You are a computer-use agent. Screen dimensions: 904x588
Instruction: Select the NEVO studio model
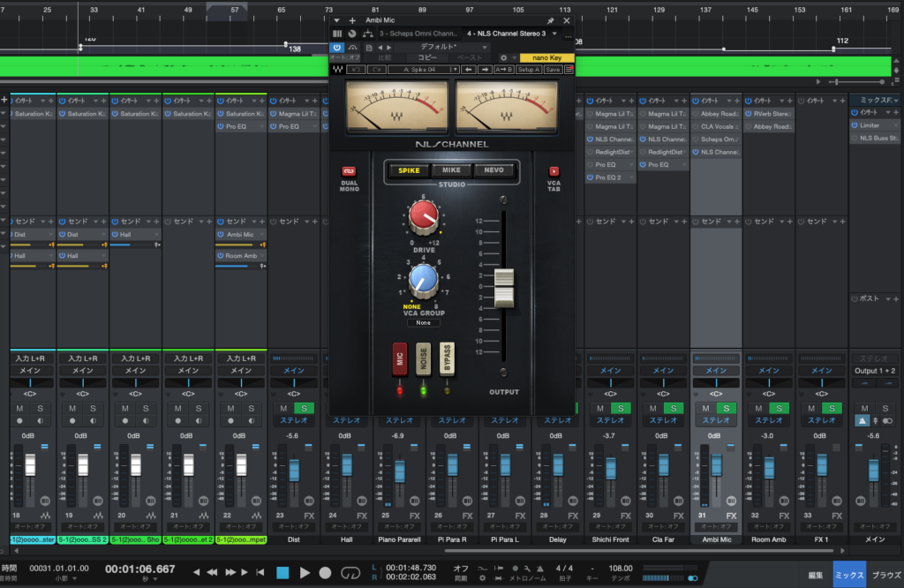tap(494, 170)
